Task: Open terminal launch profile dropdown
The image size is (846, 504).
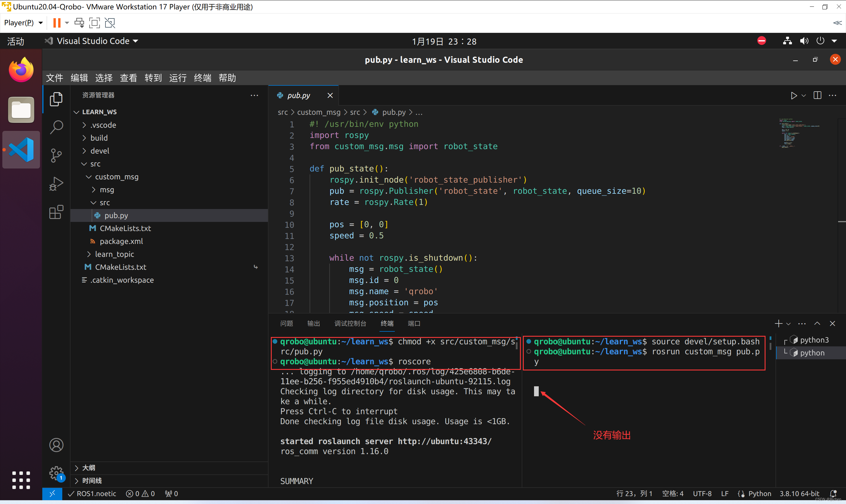Action: coord(789,324)
